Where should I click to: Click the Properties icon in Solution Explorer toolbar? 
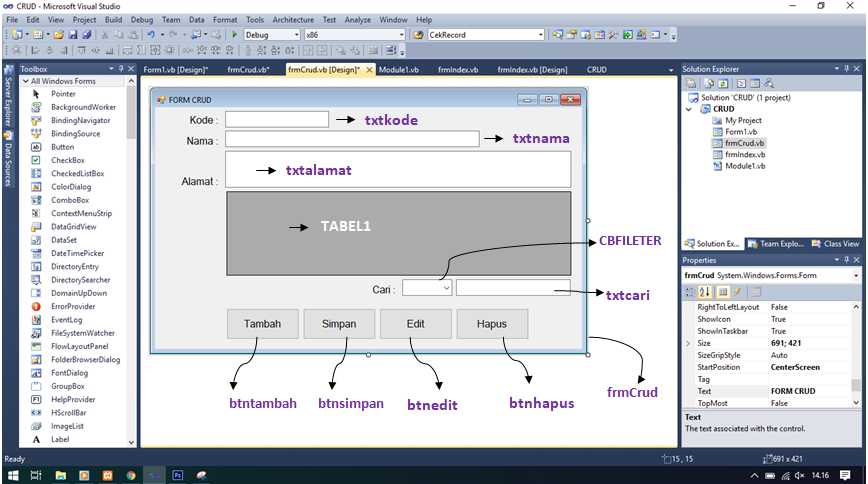[x=691, y=84]
